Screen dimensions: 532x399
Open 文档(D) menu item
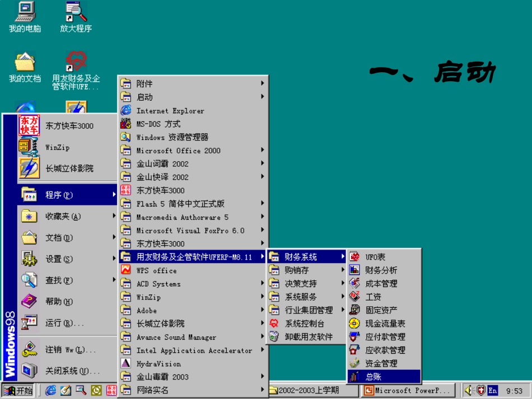(67, 237)
